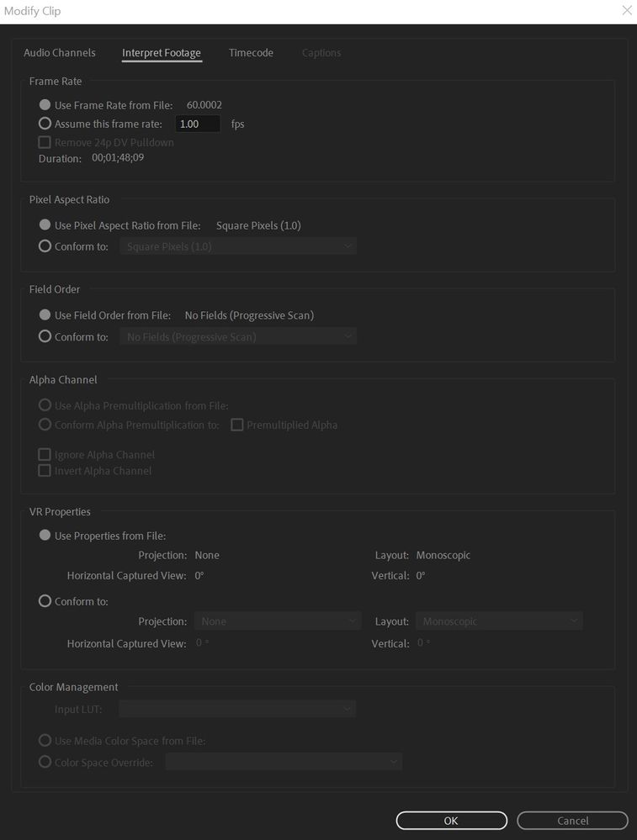Click the frame rate fps input field
Screen dimensions: 637x840
click(x=197, y=124)
